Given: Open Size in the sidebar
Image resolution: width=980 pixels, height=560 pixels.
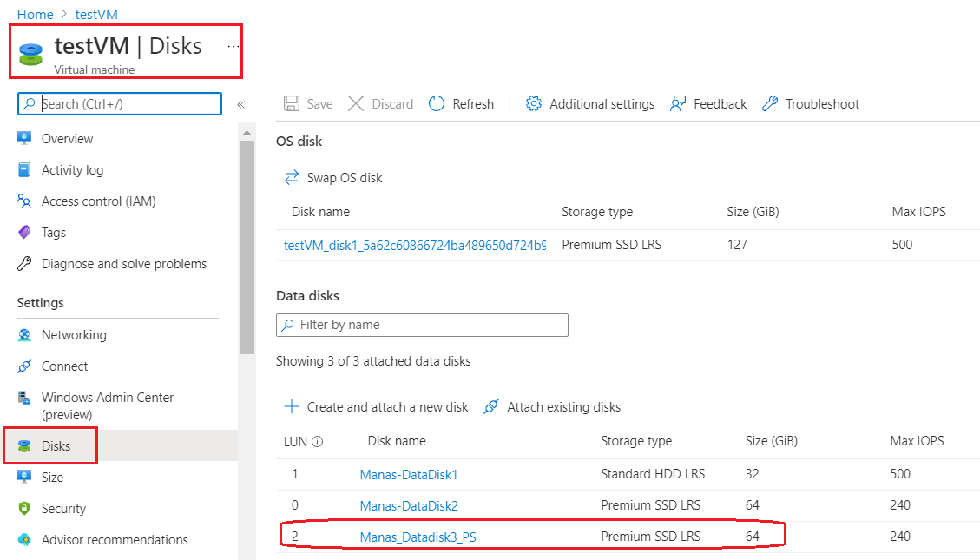Looking at the screenshot, I should 52,478.
